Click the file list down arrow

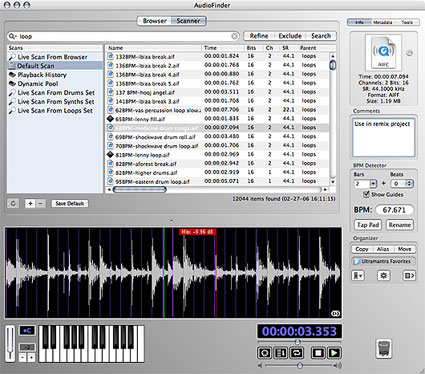click(x=332, y=182)
